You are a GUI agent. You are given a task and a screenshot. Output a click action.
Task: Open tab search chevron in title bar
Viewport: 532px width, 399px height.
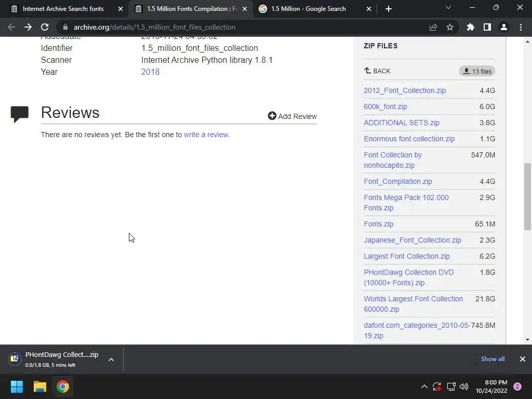pos(448,7)
